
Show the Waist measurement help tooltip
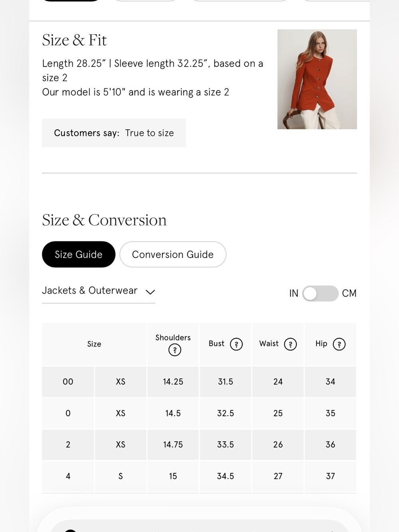pos(290,344)
